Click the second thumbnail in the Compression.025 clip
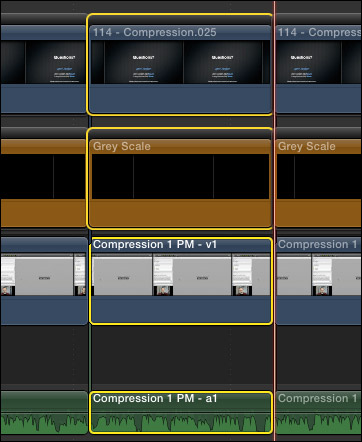 [x=223, y=62]
